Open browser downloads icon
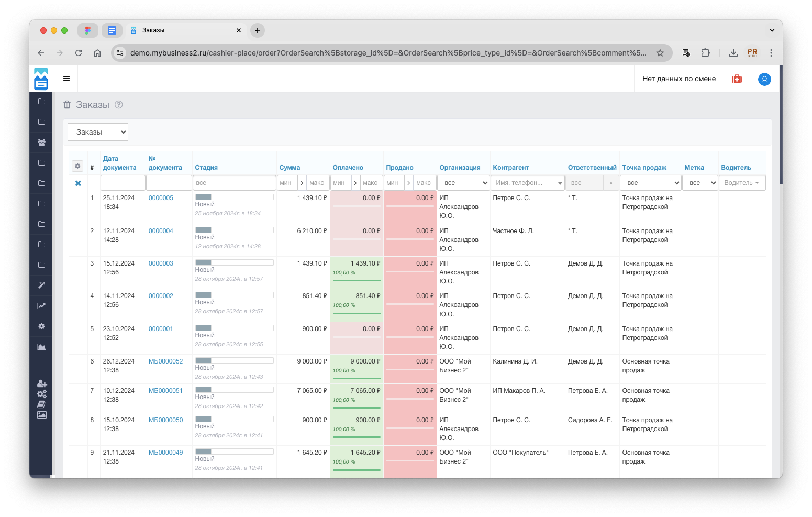 tap(733, 53)
